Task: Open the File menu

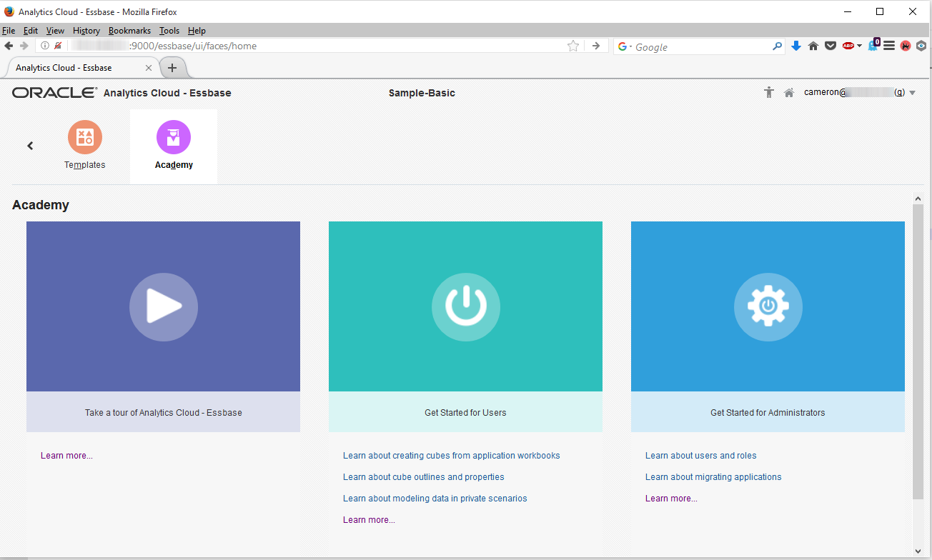Action: pos(9,31)
